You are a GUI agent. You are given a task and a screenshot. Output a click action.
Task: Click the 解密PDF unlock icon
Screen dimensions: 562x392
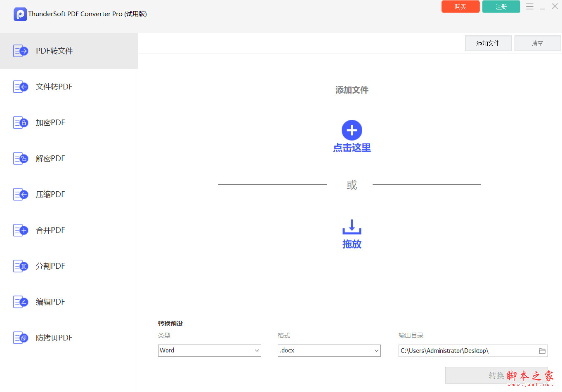[x=20, y=158]
